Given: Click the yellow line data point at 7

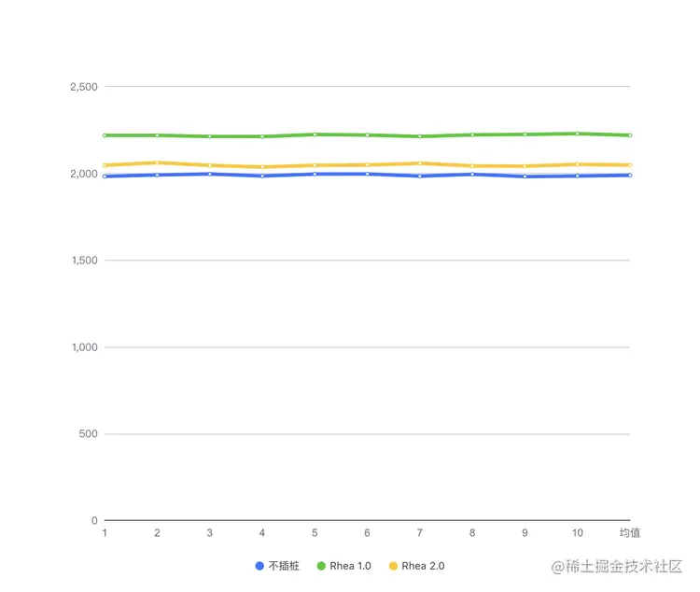Looking at the screenshot, I should [420, 163].
